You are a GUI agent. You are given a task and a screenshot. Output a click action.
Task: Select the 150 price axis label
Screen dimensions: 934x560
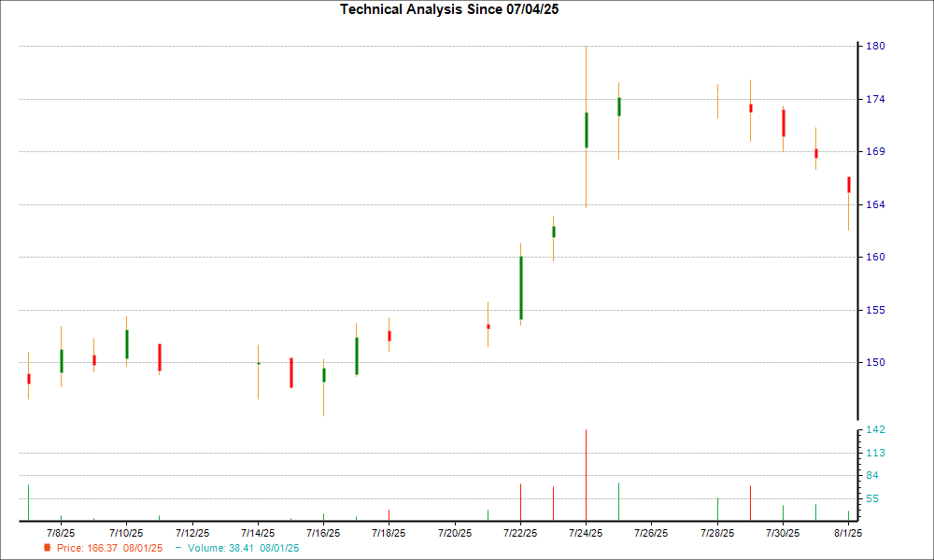click(875, 362)
